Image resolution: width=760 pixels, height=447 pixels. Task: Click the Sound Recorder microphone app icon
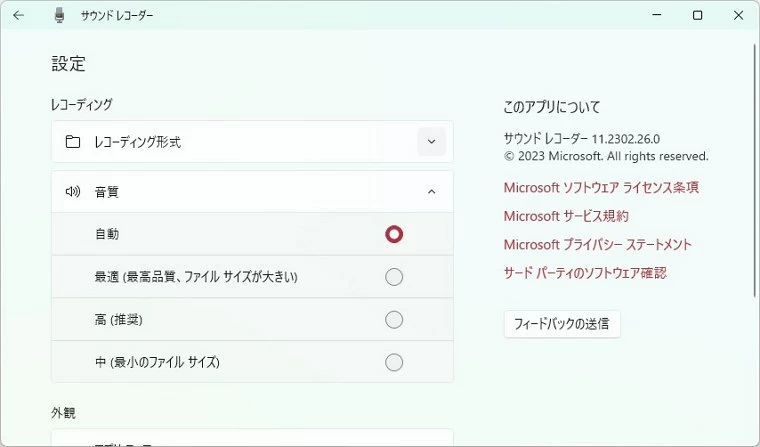[x=59, y=15]
